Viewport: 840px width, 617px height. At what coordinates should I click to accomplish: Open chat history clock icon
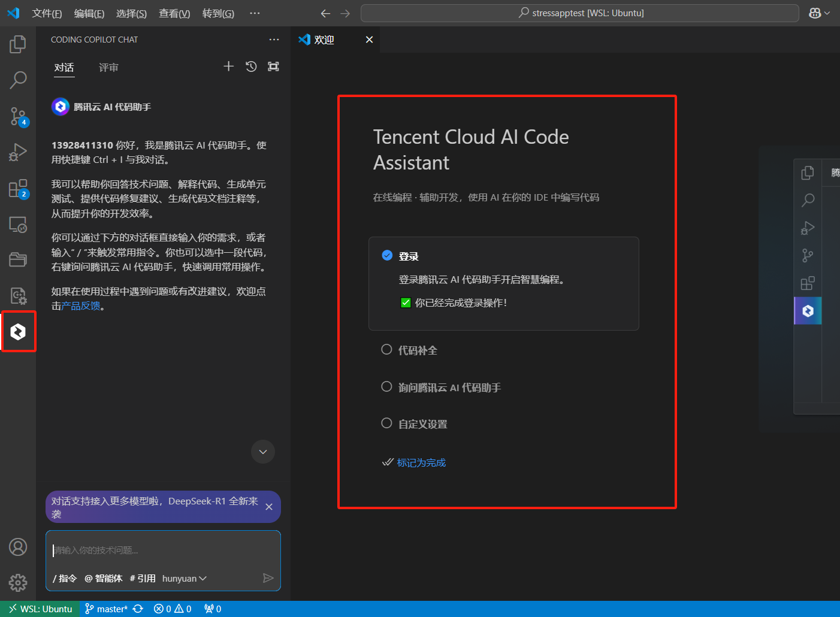click(x=251, y=66)
